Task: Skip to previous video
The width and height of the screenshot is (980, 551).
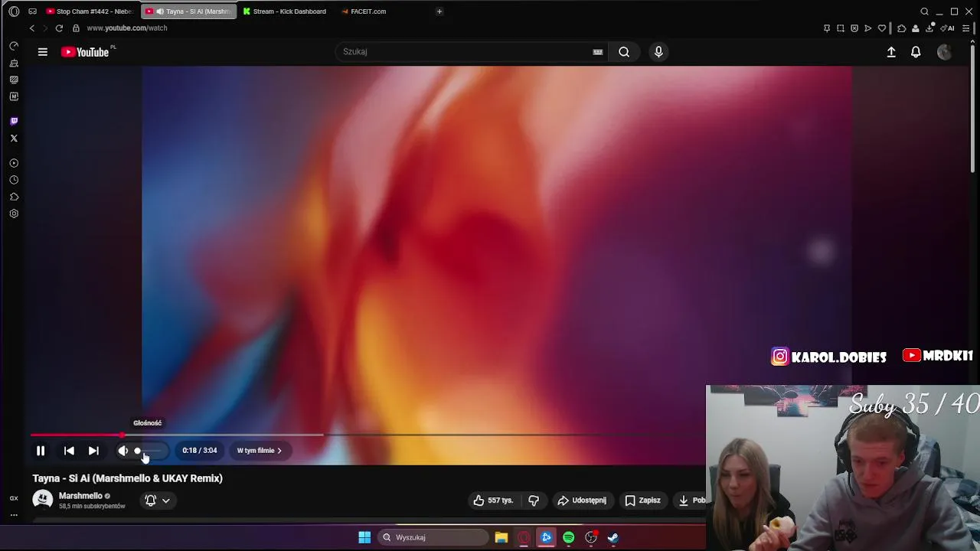Action: click(x=69, y=451)
